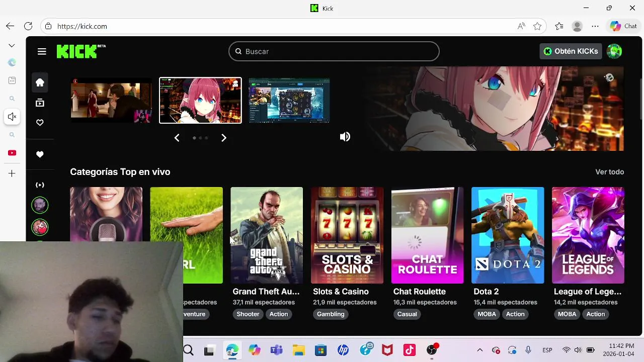Open the Edge profile icon
The height and width of the screenshot is (362, 644).
click(x=577, y=26)
